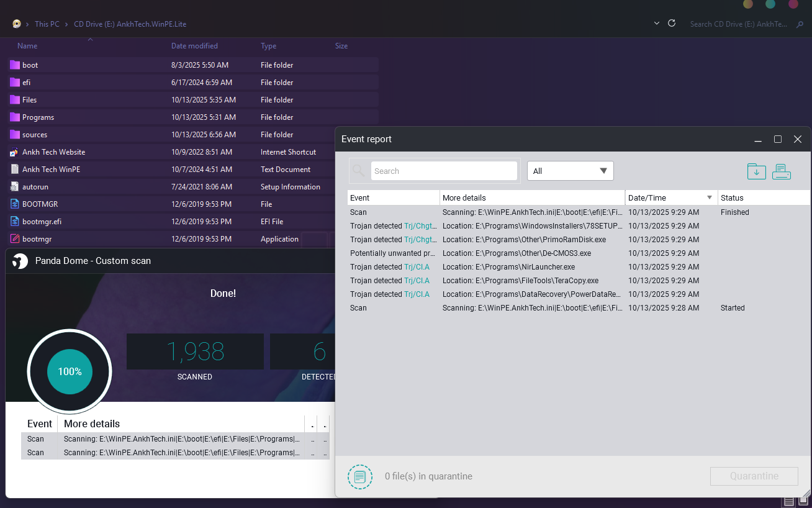This screenshot has height=508, width=812.
Task: Select the BOOTMGR file icon
Action: pos(15,204)
